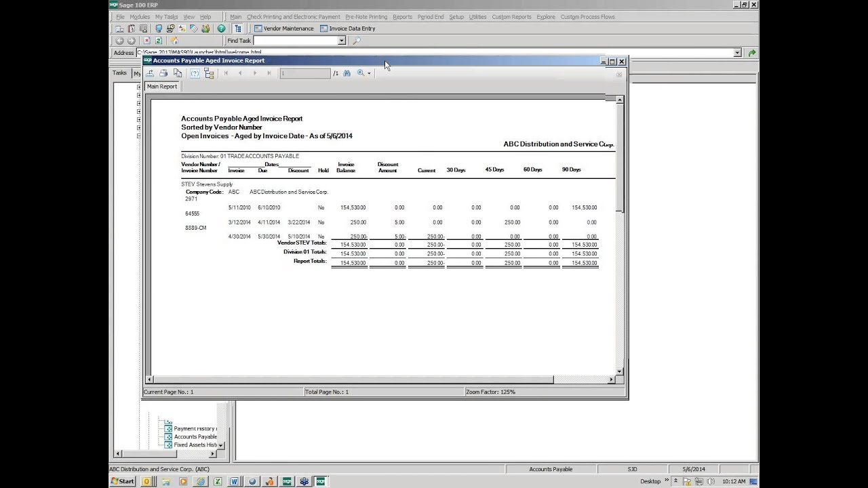Image resolution: width=868 pixels, height=488 pixels.
Task: Click the Print Report icon in report viewer
Action: pyautogui.click(x=163, y=73)
